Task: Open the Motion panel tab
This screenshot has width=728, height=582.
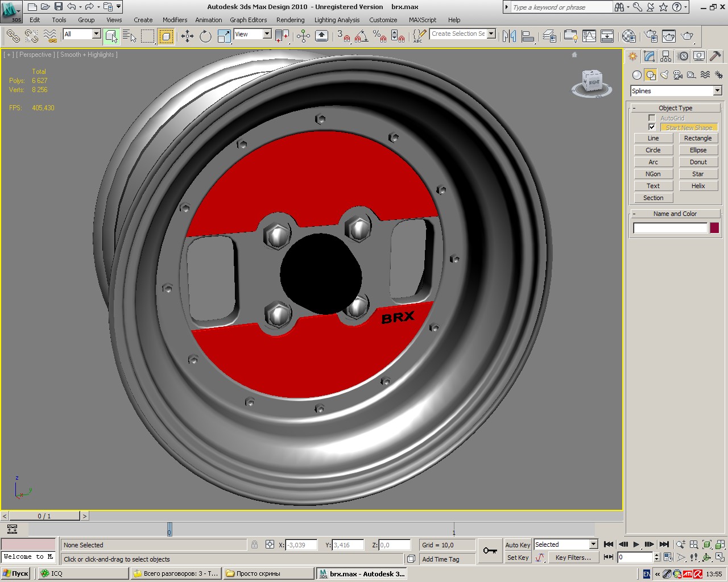Action: tap(682, 56)
